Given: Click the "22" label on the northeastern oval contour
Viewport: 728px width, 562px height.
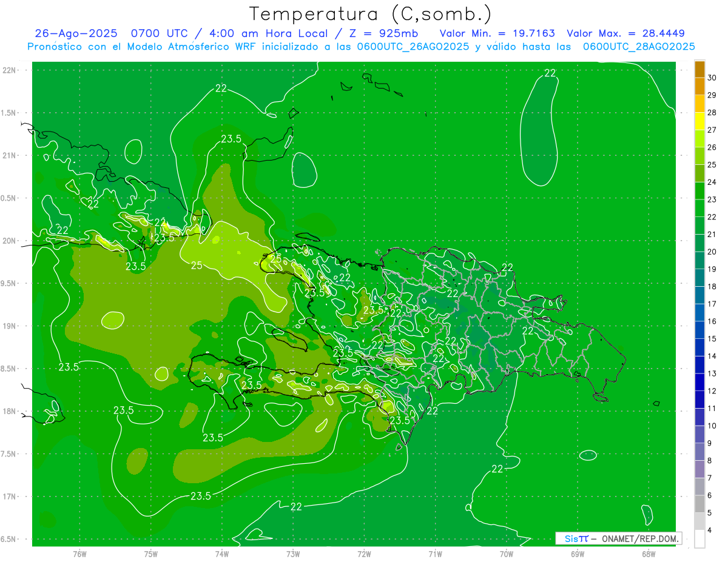Looking at the screenshot, I should tap(550, 73).
